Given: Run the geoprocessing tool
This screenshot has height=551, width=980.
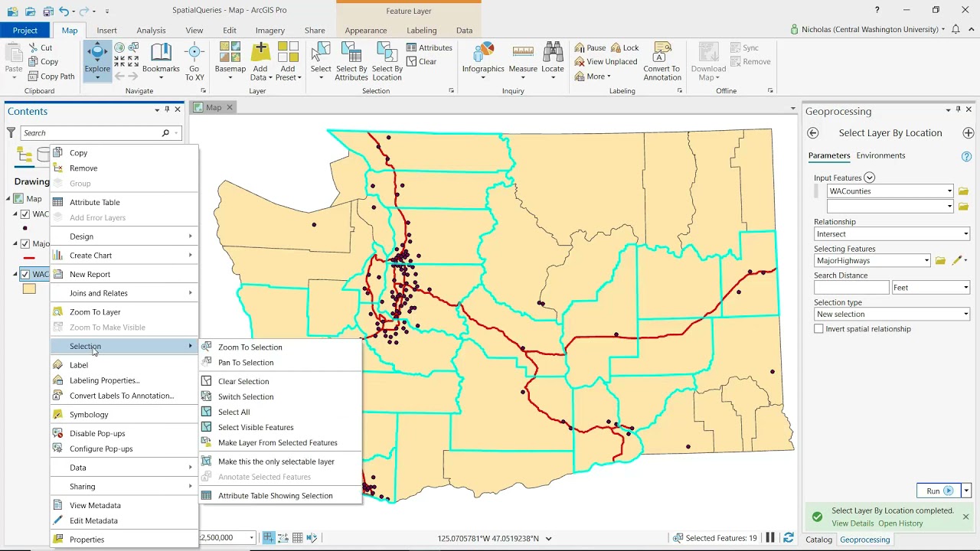Looking at the screenshot, I should (x=939, y=491).
